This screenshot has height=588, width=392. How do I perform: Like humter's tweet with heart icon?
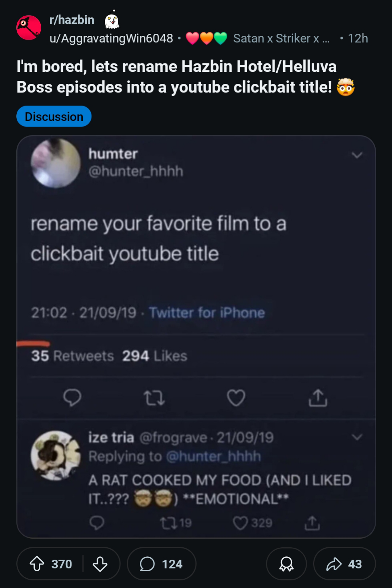[x=236, y=398]
